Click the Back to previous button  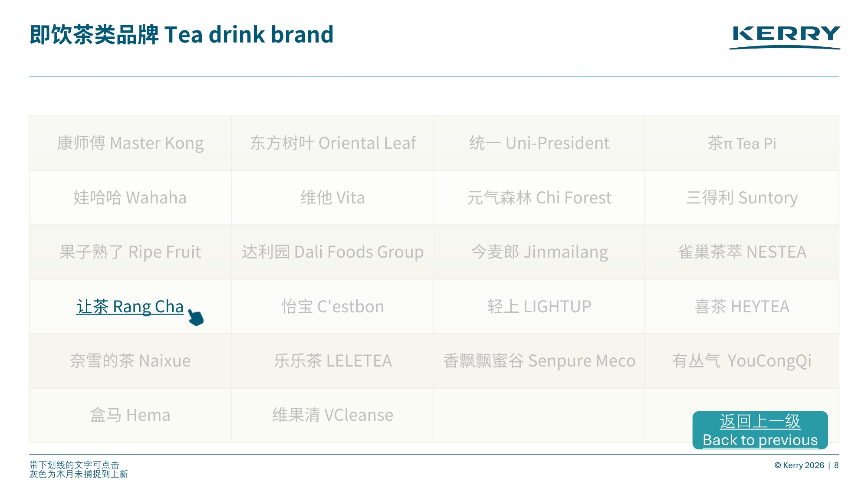click(x=760, y=430)
